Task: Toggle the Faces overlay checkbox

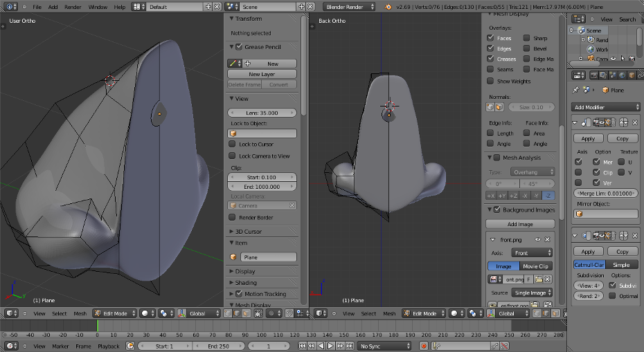Action: [x=490, y=38]
